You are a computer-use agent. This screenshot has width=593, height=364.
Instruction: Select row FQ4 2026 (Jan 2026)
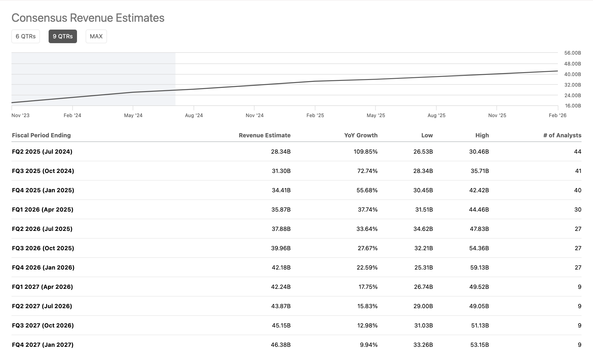(x=296, y=267)
